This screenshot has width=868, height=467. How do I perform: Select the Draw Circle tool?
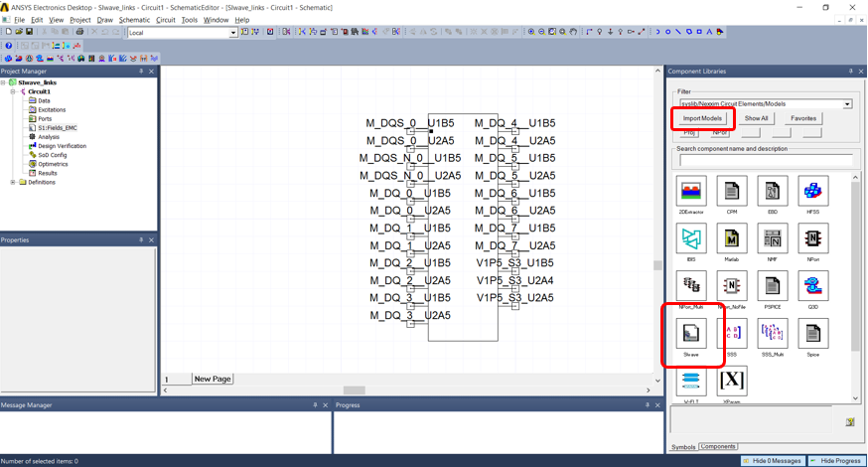[667, 32]
